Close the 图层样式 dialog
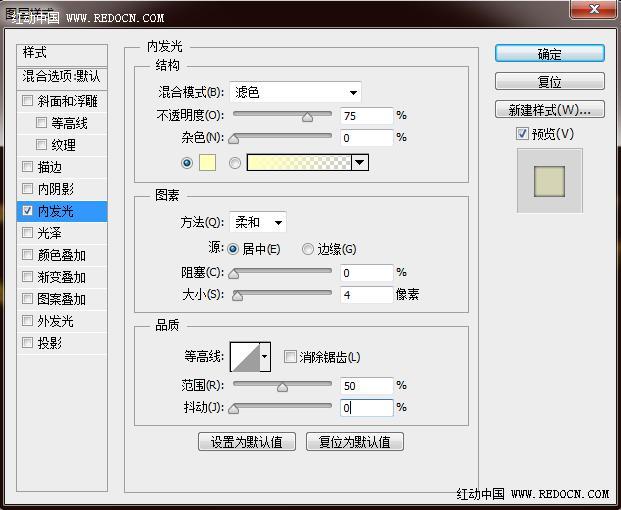The height and width of the screenshot is (510, 621). pyautogui.click(x=594, y=9)
